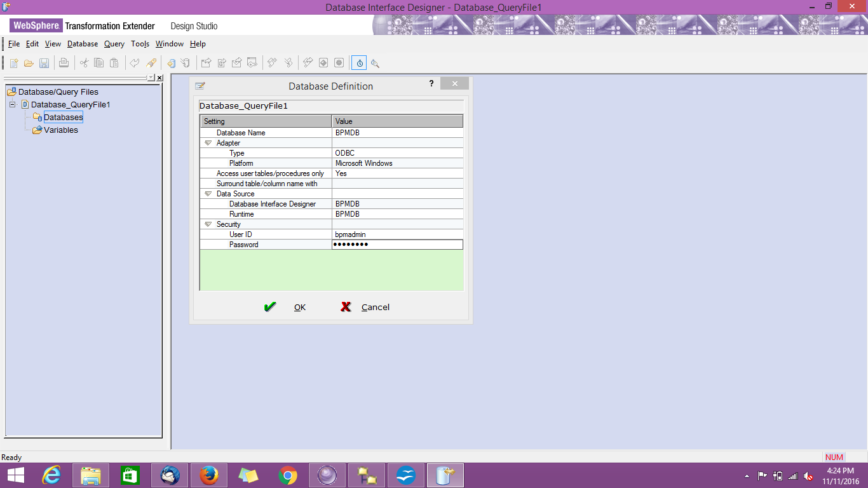This screenshot has width=868, height=488.
Task: Click the highlighted stopwatch toolbar icon
Action: pyautogui.click(x=359, y=63)
